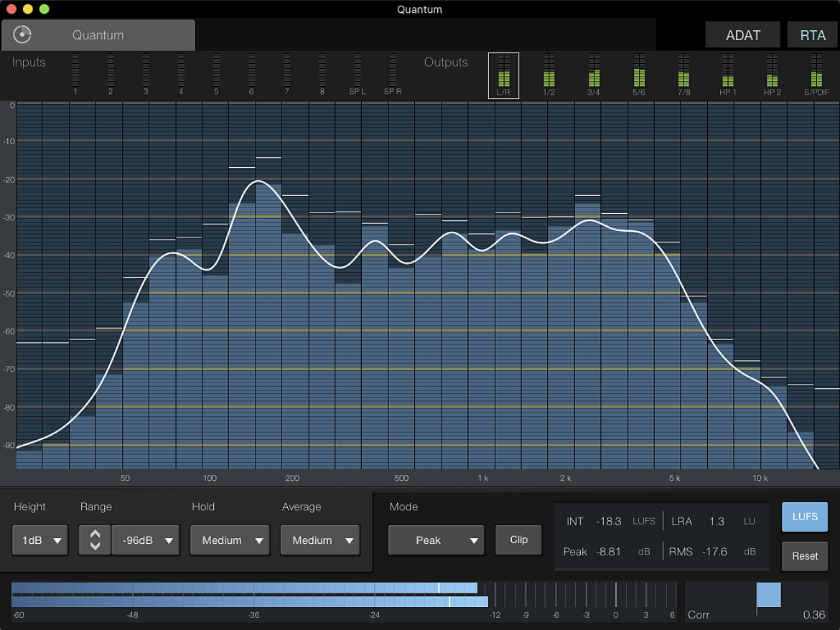Toggle the LUFS metering button
This screenshot has width=840, height=630.
[805, 517]
